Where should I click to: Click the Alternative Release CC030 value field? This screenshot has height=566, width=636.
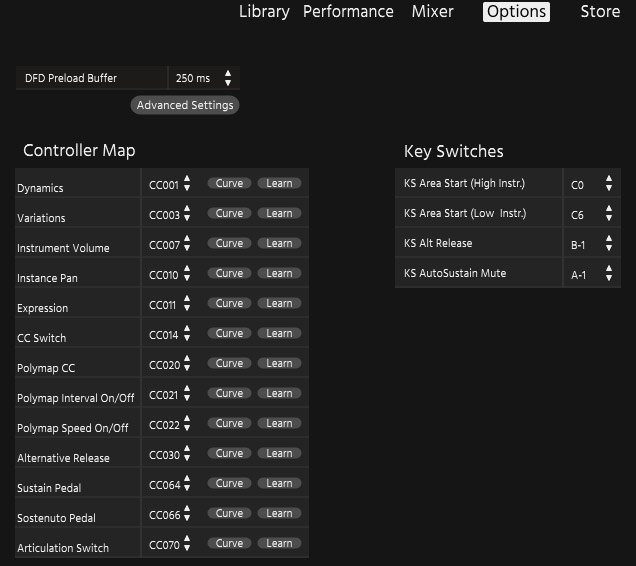pyautogui.click(x=163, y=456)
